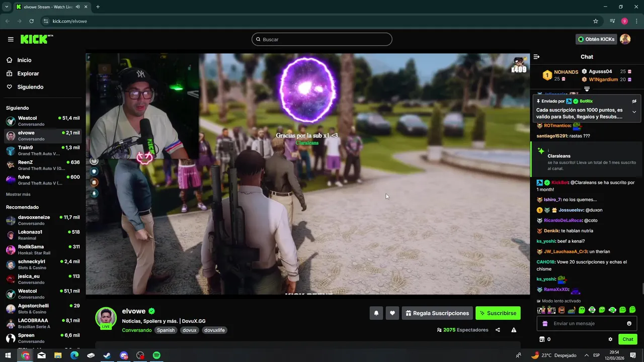Click Claraleans username in sub alert
This screenshot has width=644, height=362.
[x=559, y=156]
